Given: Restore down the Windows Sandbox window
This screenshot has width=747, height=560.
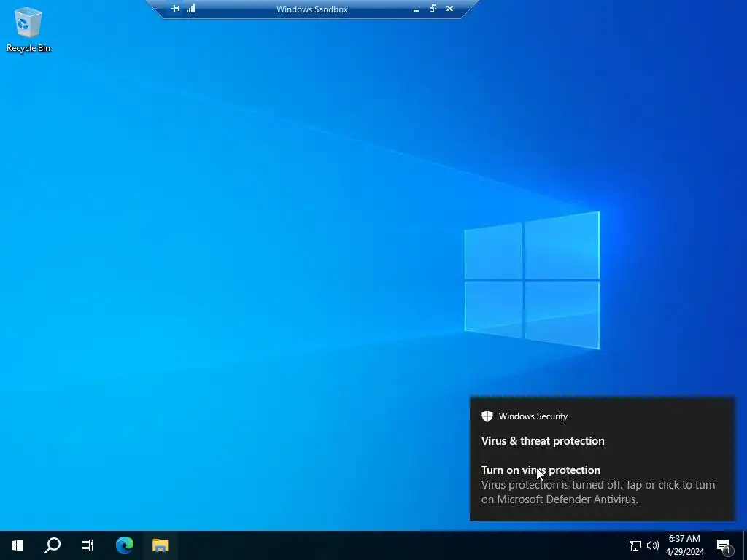Looking at the screenshot, I should [433, 9].
